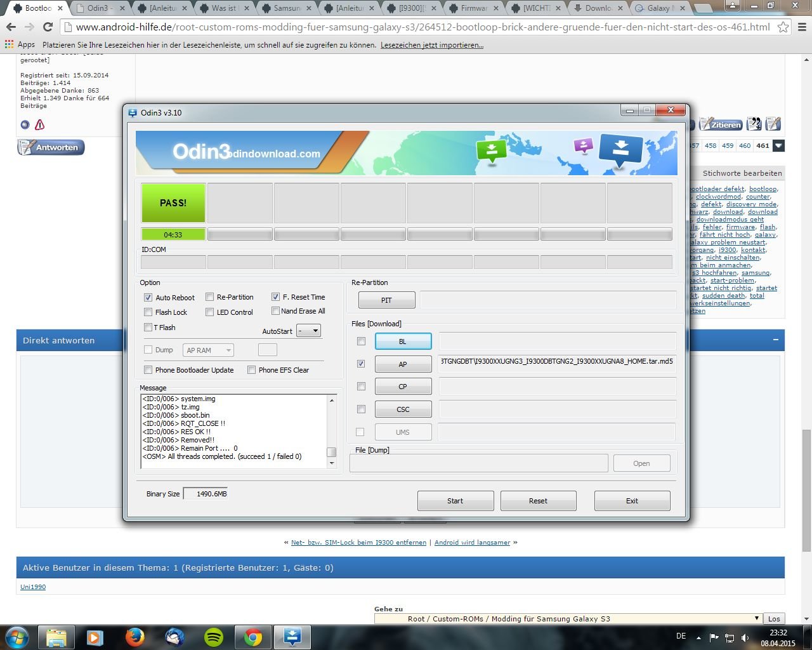The height and width of the screenshot is (650, 812).
Task: Tick the BL file checkbox
Action: (361, 342)
